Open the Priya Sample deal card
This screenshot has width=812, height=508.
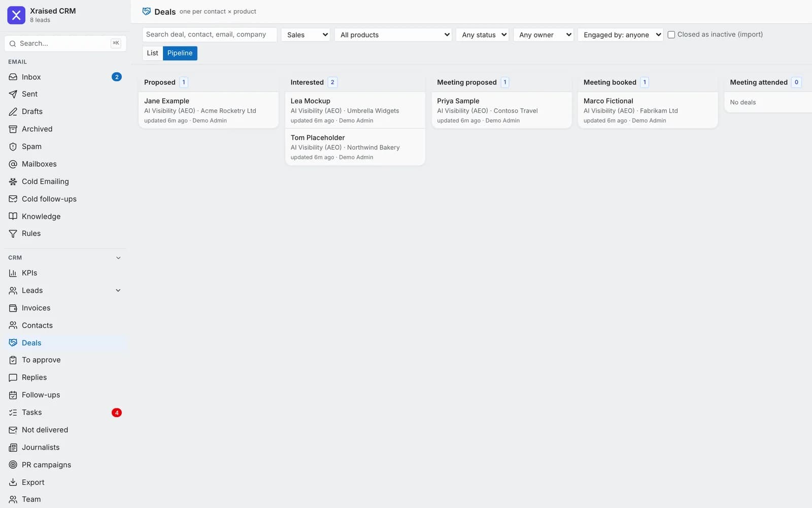click(501, 110)
